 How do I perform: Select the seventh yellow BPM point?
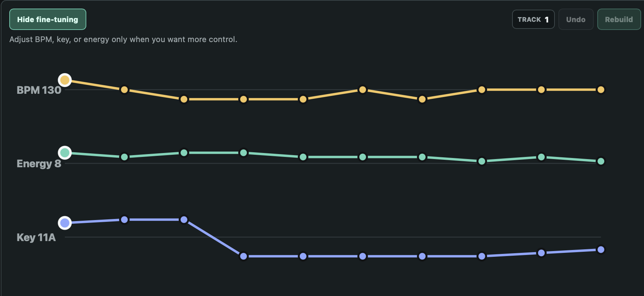tap(422, 99)
